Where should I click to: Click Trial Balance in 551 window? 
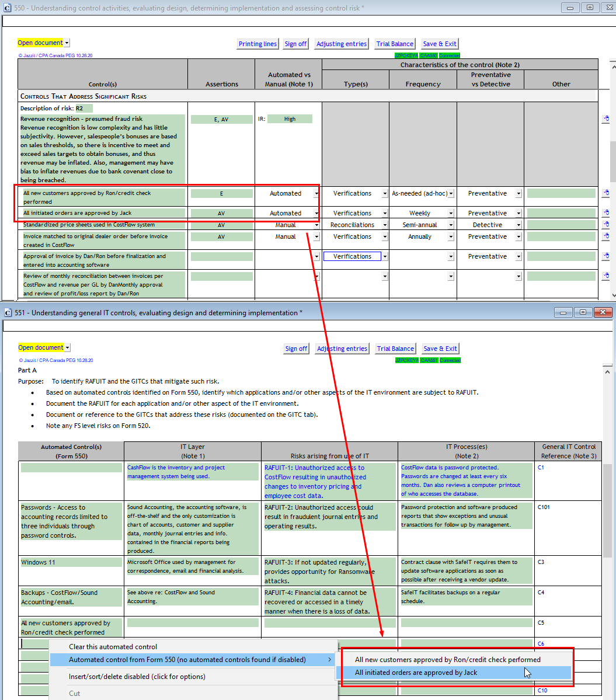tap(395, 349)
